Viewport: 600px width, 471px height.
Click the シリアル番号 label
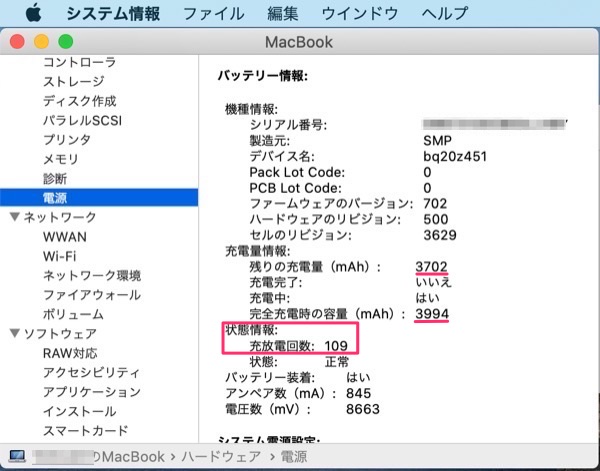click(x=289, y=125)
